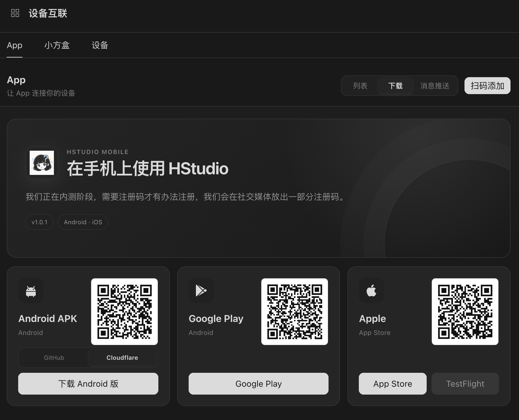Choose Cloudflare as download source
This screenshot has height=420, width=519.
pos(122,358)
